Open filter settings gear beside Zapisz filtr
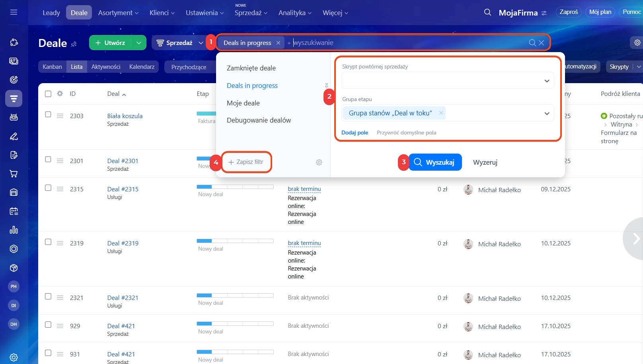This screenshot has height=364, width=643. tap(319, 162)
